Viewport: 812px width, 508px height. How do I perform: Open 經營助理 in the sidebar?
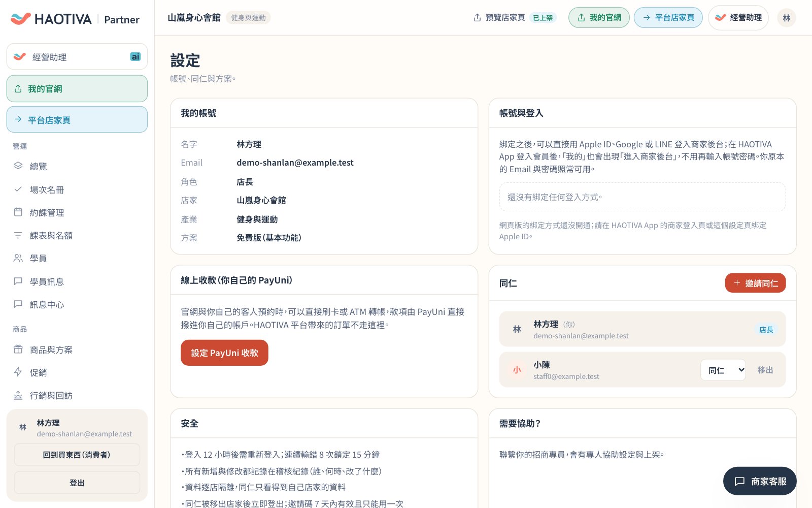(77, 56)
